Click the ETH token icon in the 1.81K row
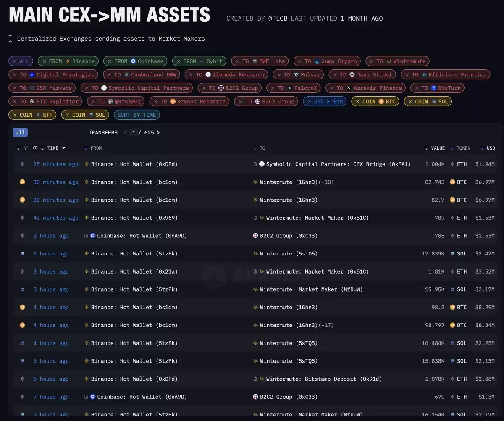The height and width of the screenshot is (421, 504). pyautogui.click(x=453, y=271)
